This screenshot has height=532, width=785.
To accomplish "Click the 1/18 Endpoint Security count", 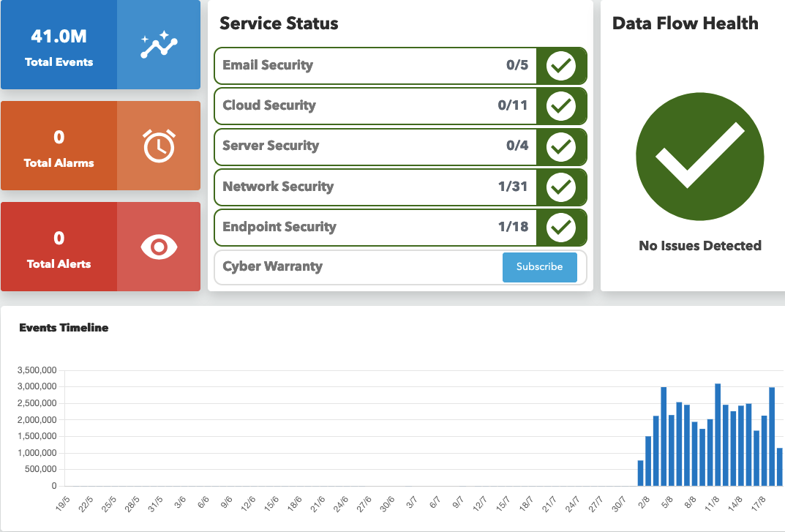I will [513, 226].
